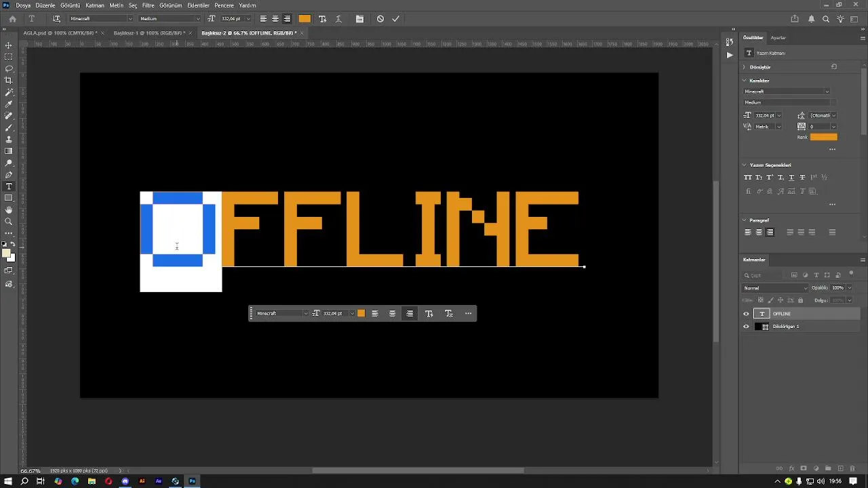Image resolution: width=868 pixels, height=488 pixels.
Task: Collapse the Yazım Seçenekleri section
Action: click(x=744, y=165)
